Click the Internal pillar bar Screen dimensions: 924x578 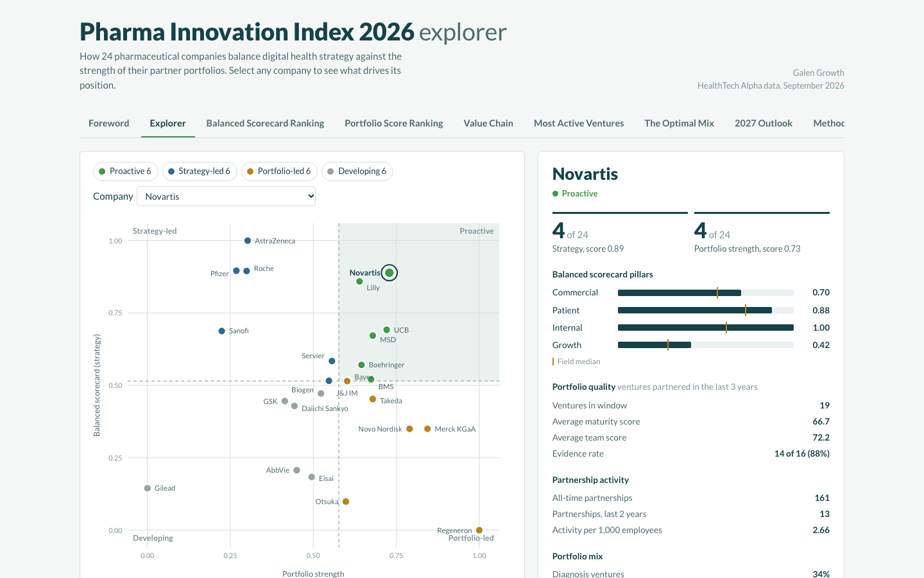[706, 328]
